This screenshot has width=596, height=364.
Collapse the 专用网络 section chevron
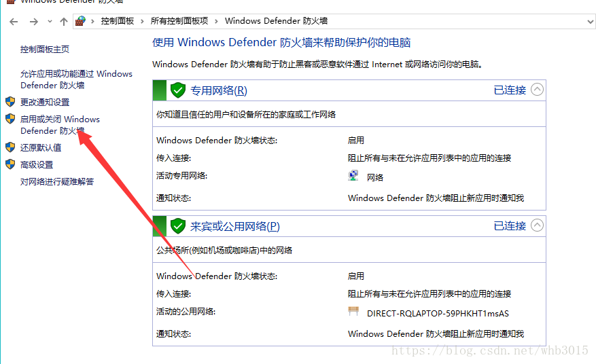pos(537,90)
